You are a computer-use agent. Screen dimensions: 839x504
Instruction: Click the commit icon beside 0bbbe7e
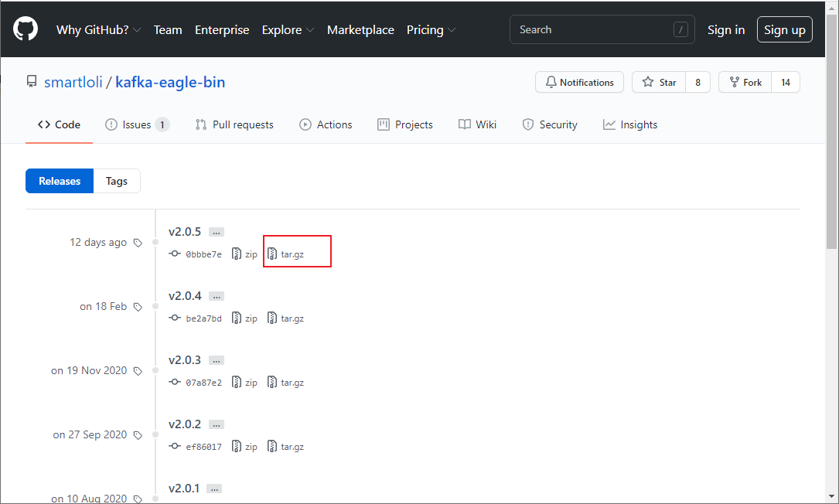(175, 254)
